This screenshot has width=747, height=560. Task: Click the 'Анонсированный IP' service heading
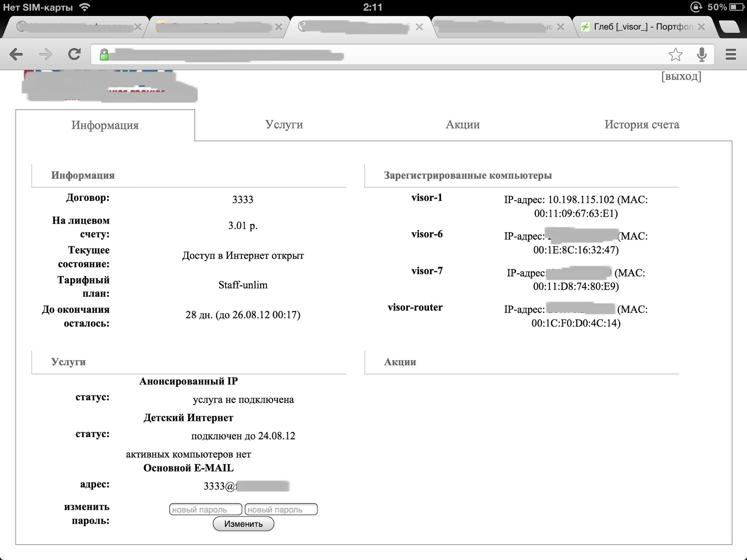coord(189,381)
